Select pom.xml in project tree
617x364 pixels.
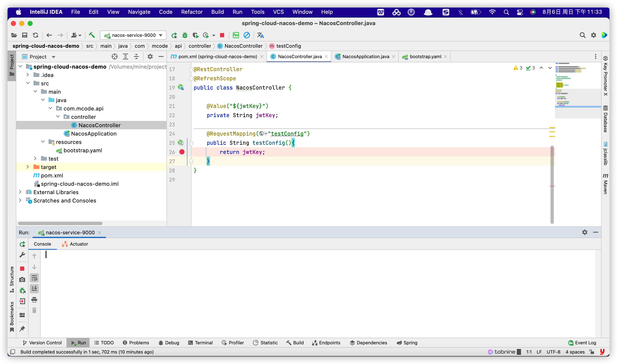tap(48, 175)
